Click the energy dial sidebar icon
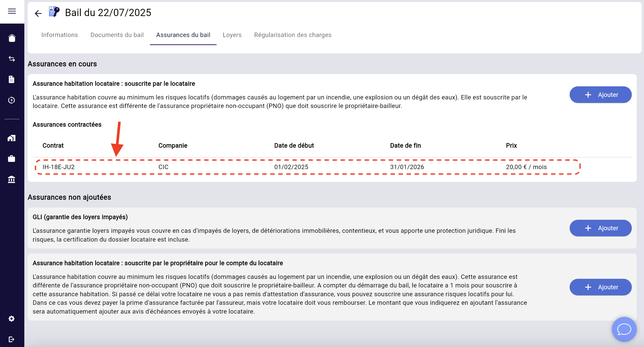This screenshot has width=644, height=347. [12, 100]
